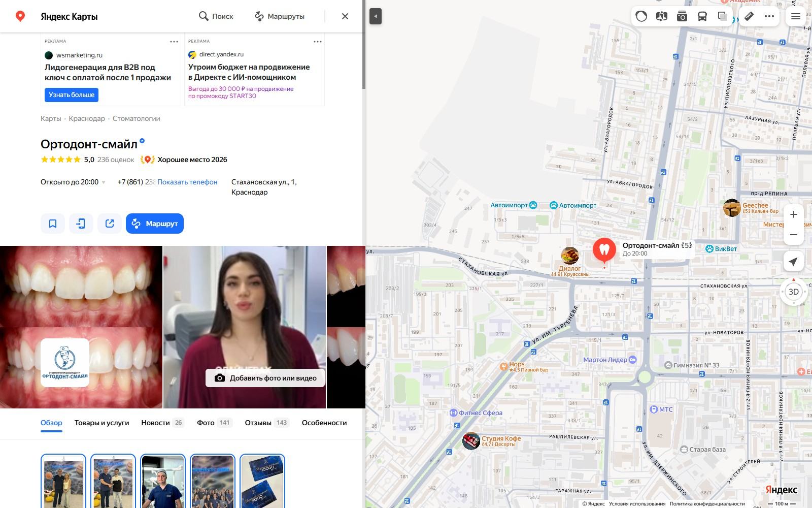Viewport: 812px width, 508px height.
Task: Open the story with gift certificates
Action: point(262,481)
